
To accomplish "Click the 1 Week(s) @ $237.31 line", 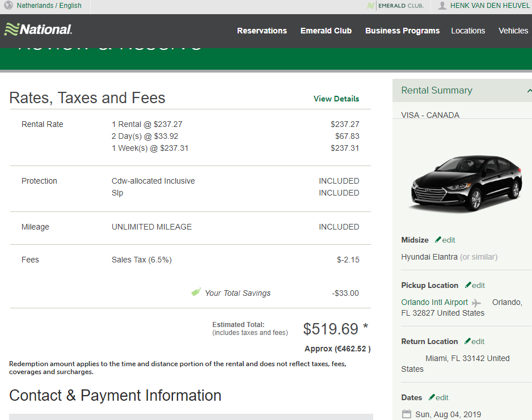I will [x=150, y=148].
